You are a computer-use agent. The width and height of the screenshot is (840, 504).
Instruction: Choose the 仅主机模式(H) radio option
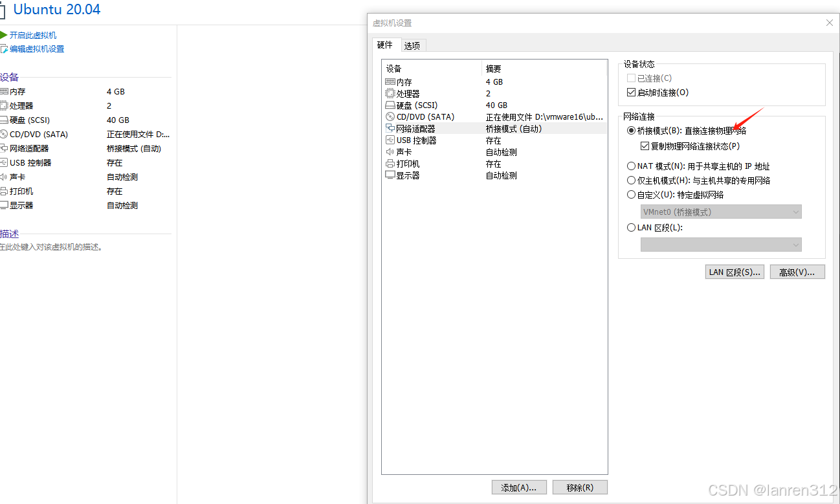click(632, 181)
